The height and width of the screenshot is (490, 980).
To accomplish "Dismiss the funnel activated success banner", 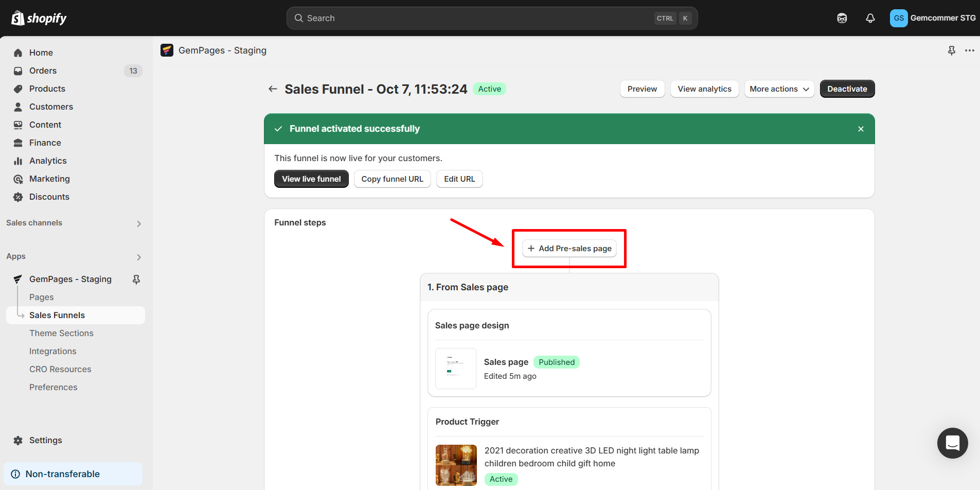I will coord(860,129).
